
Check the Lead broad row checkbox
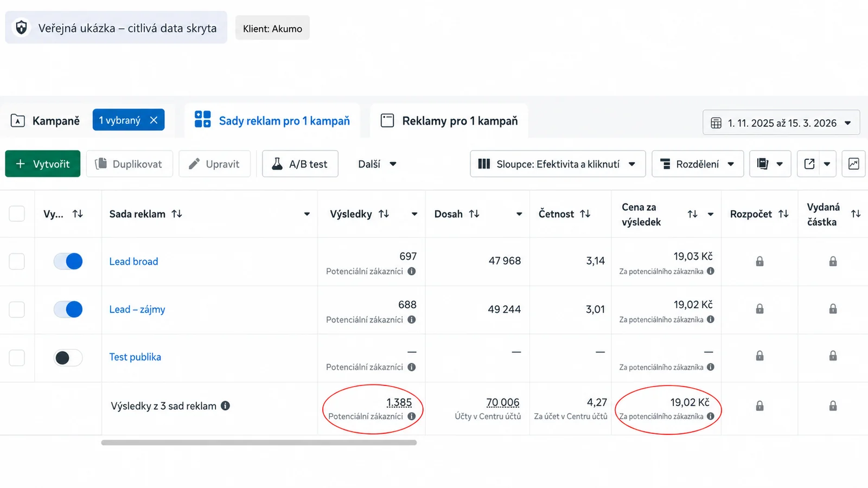(x=17, y=261)
